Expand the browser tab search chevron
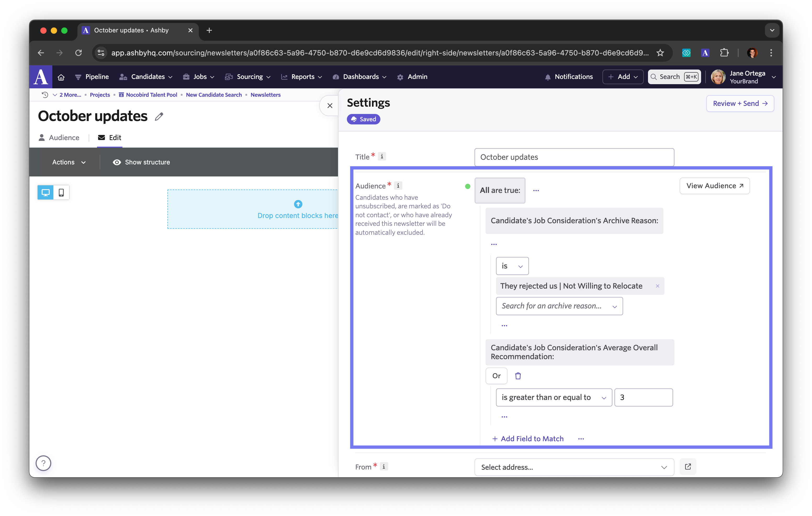This screenshot has height=516, width=812. click(x=772, y=30)
